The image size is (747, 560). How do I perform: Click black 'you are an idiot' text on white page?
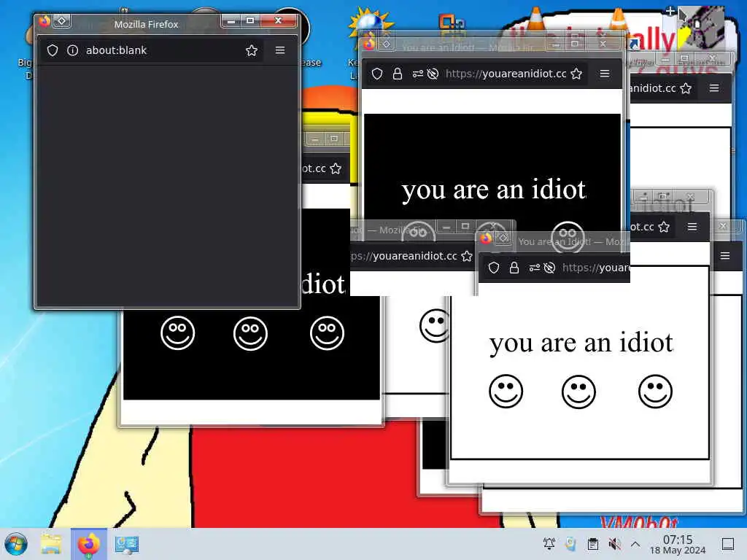pos(581,343)
